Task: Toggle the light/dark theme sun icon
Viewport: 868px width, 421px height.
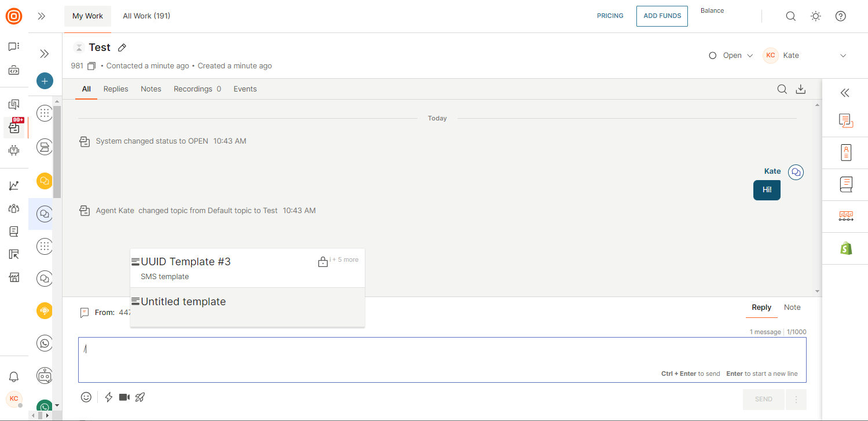Action: tap(815, 16)
